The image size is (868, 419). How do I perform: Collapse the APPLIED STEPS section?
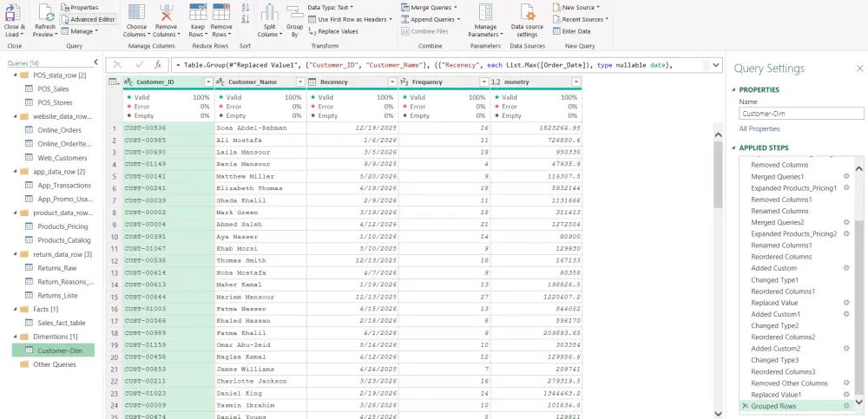pyautogui.click(x=734, y=147)
